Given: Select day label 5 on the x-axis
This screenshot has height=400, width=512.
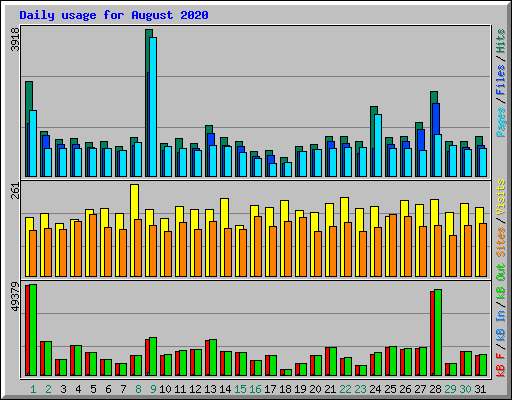Looking at the screenshot, I should point(93,389).
